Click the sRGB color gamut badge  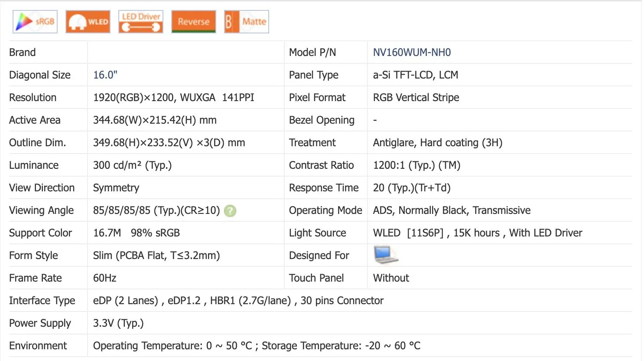[35, 22]
